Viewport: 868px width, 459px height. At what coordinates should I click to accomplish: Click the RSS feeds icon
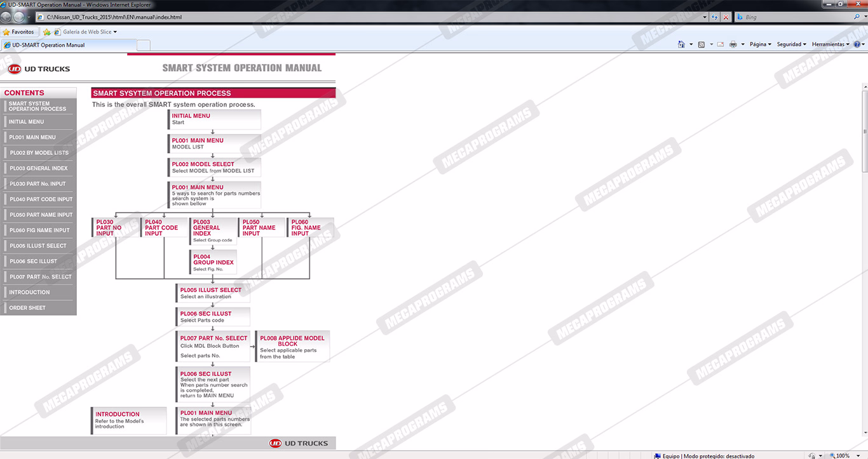pyautogui.click(x=701, y=44)
